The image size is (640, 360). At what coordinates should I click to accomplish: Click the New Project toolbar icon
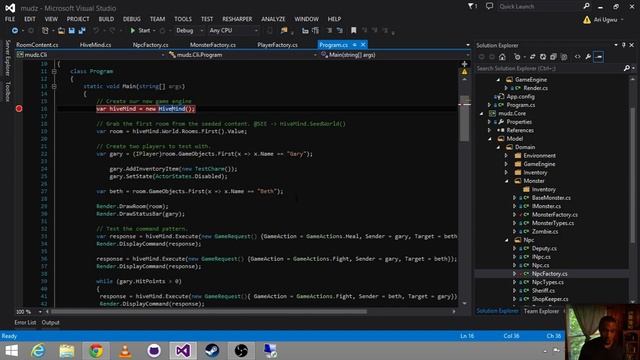click(x=45, y=31)
